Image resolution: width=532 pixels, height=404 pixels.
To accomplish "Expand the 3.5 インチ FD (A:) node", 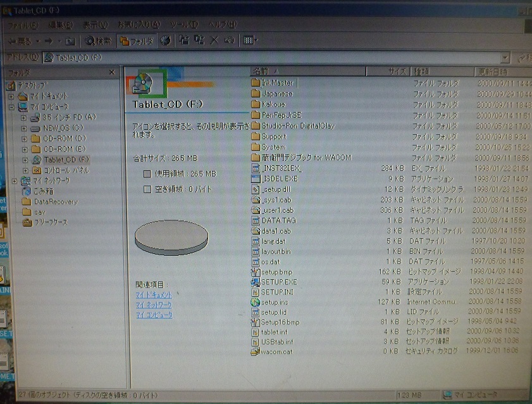I will [23, 118].
